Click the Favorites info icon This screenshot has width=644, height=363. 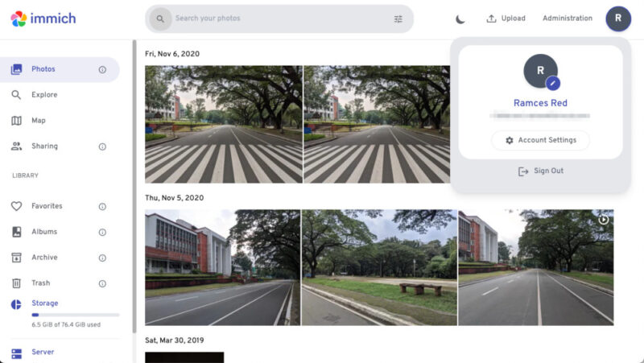102,207
